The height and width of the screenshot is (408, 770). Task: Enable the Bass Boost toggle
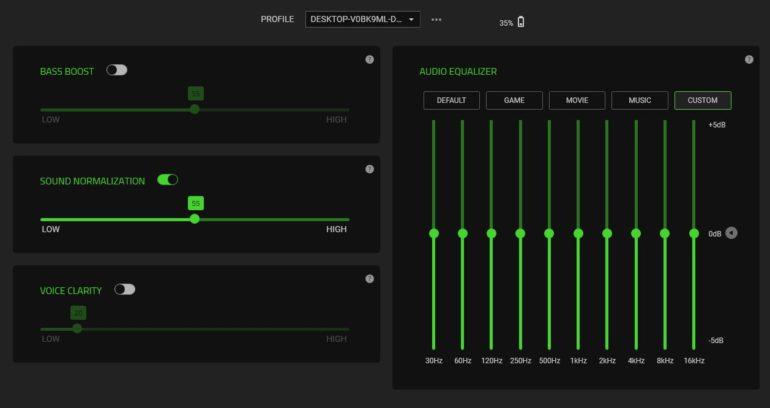(117, 70)
